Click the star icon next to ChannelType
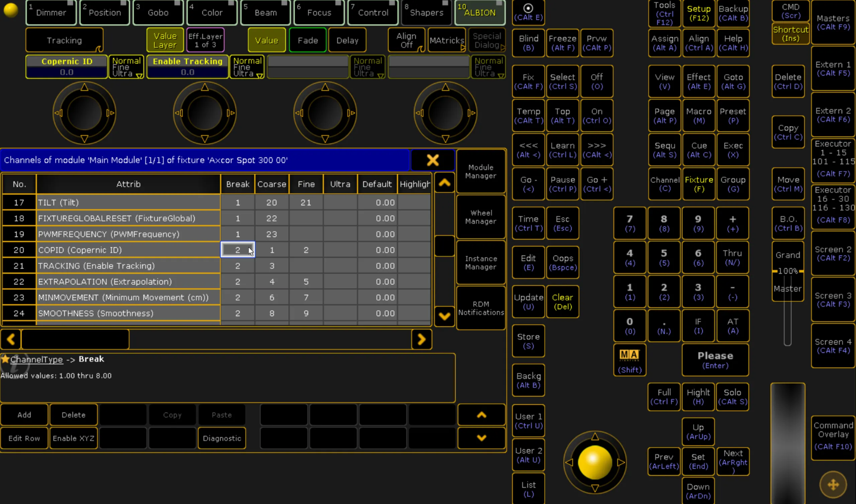Image resolution: width=856 pixels, height=504 pixels. click(x=5, y=359)
